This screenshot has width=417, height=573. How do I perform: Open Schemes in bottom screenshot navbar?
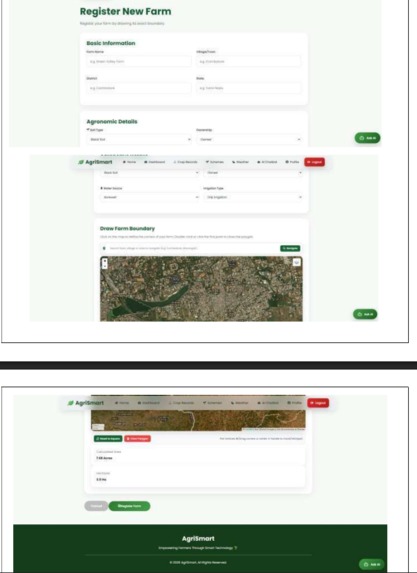212,403
